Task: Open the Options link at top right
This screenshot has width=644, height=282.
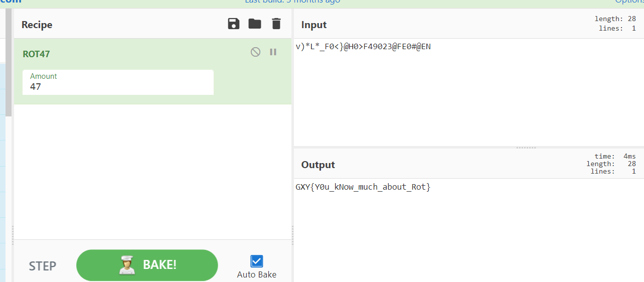Action: [629, 2]
